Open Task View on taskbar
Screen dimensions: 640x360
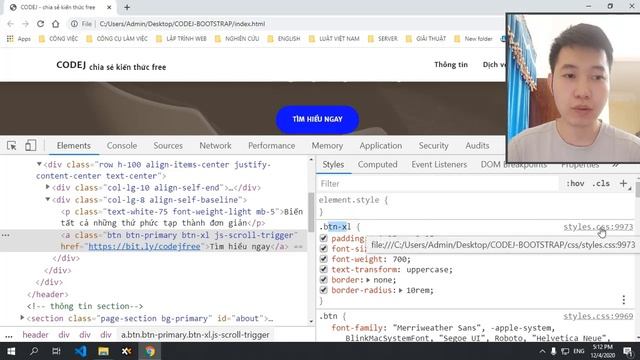click(56, 351)
